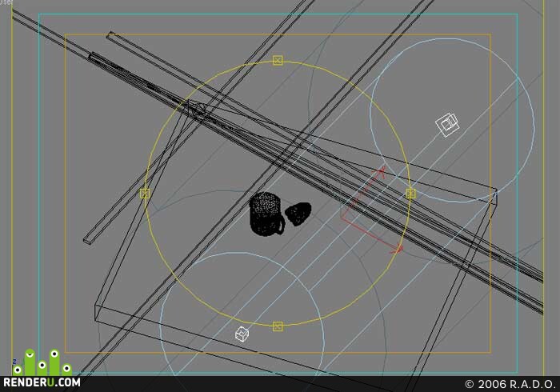Click the 2006 R.A.D.O. copyright text
560x392 pixels.
[x=510, y=384]
